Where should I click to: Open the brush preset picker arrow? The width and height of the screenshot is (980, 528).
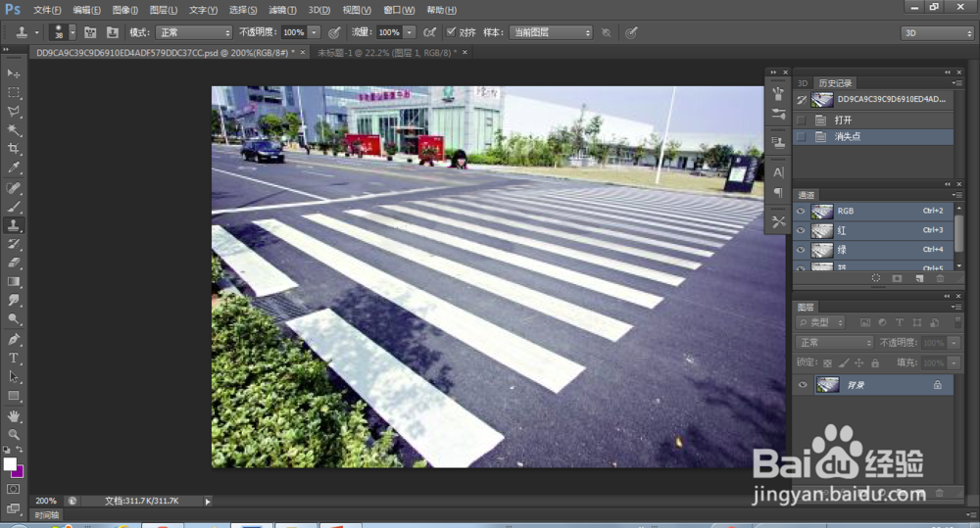tap(73, 32)
